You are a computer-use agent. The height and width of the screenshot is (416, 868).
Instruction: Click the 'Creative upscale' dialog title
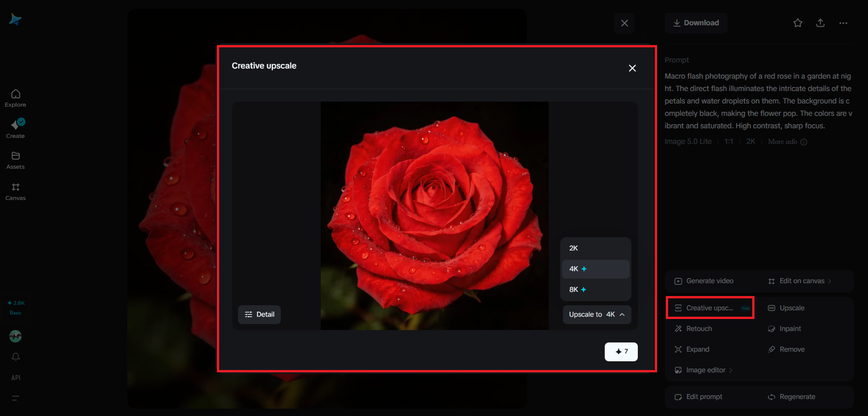(x=264, y=66)
